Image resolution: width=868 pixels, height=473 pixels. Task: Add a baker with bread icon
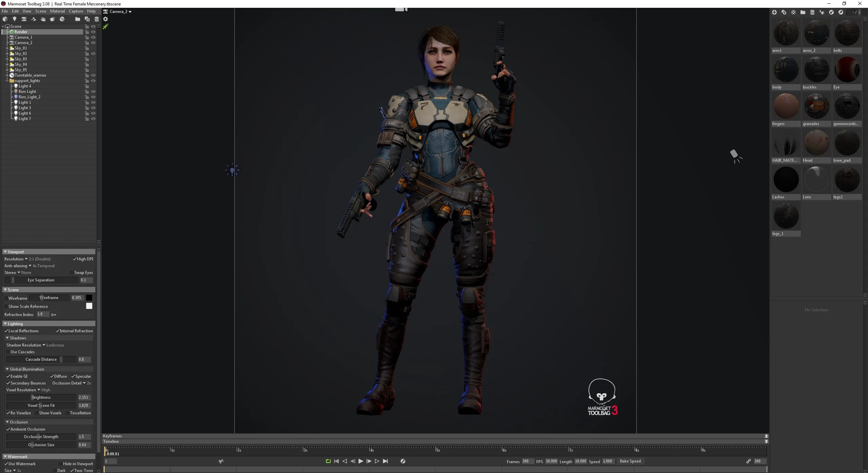53,19
